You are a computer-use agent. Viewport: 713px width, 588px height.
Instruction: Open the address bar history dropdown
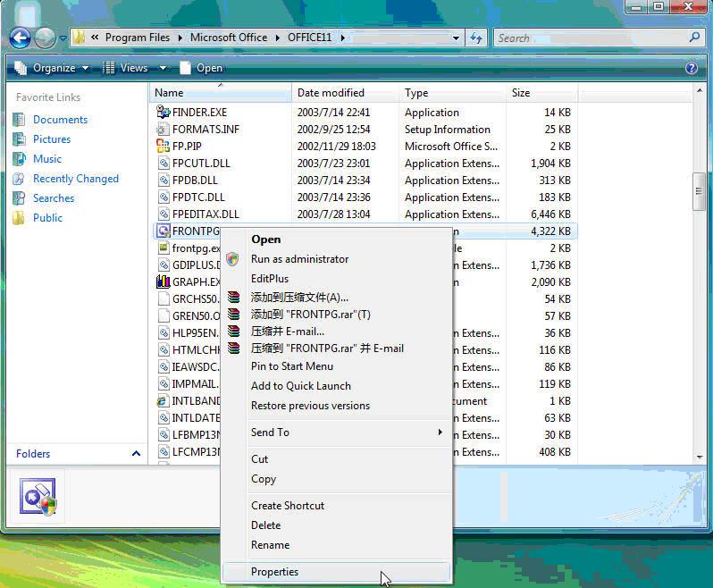click(x=456, y=38)
